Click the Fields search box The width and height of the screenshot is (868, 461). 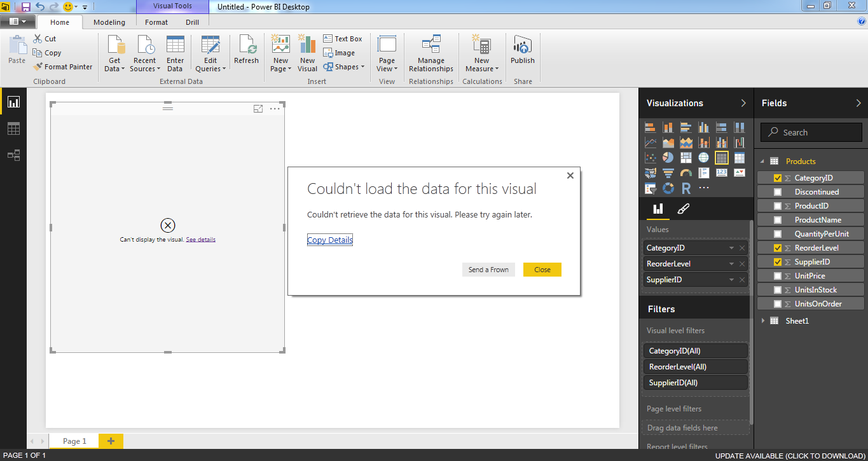click(x=811, y=132)
